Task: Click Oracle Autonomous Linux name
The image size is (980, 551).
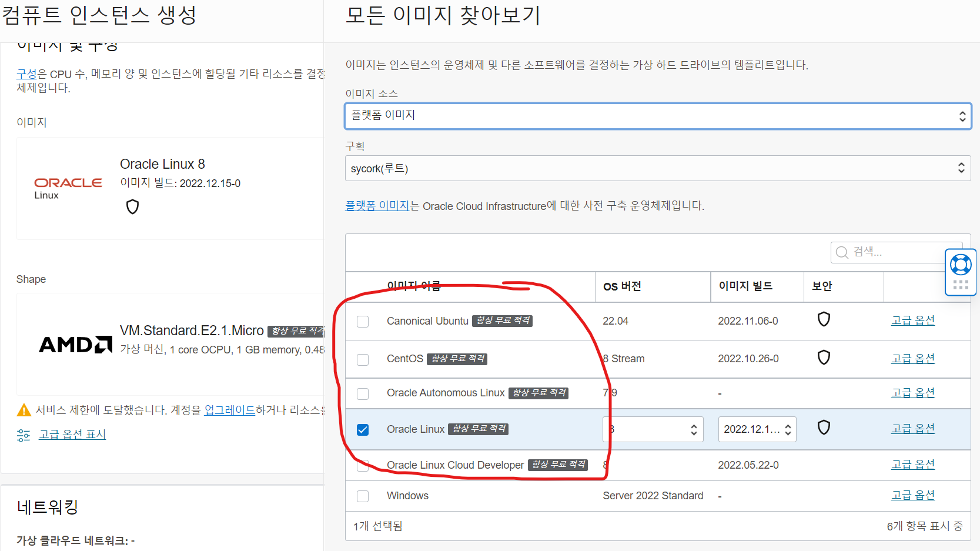Action: (446, 393)
